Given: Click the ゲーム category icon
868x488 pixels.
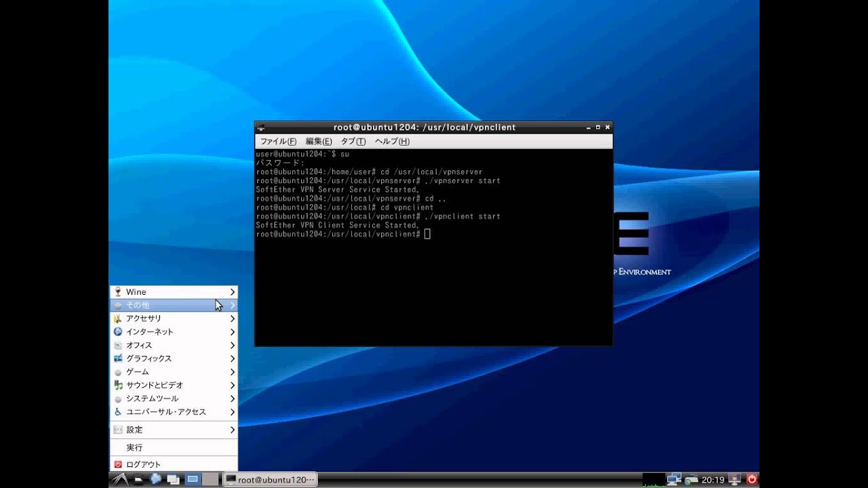Looking at the screenshot, I should tap(118, 372).
